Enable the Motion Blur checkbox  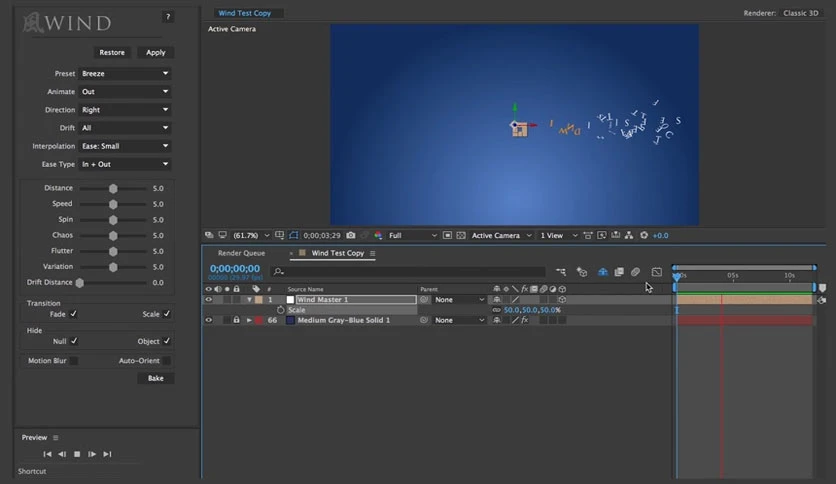[x=74, y=361]
